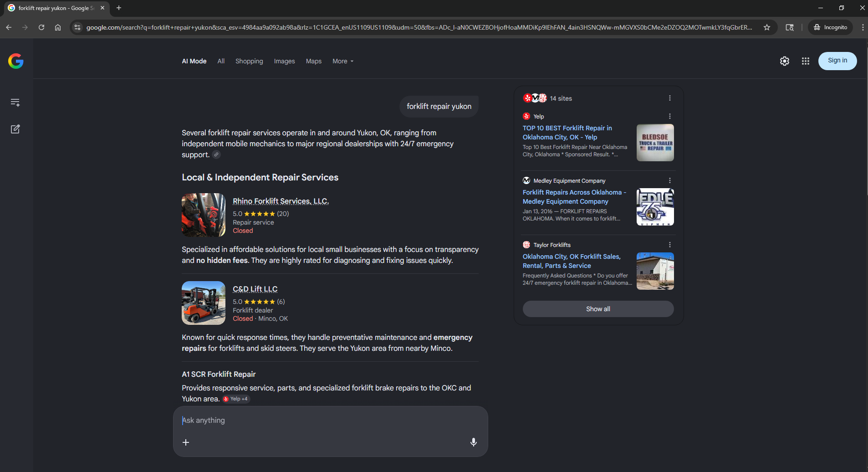
Task: Click the Google logo icon
Action: pyautogui.click(x=16, y=61)
